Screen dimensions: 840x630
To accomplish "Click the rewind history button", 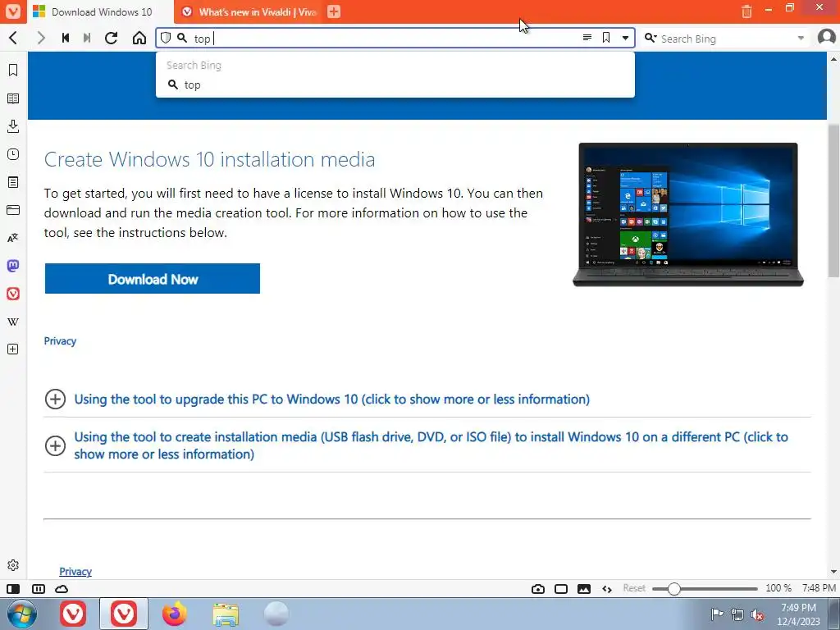I will tap(66, 38).
